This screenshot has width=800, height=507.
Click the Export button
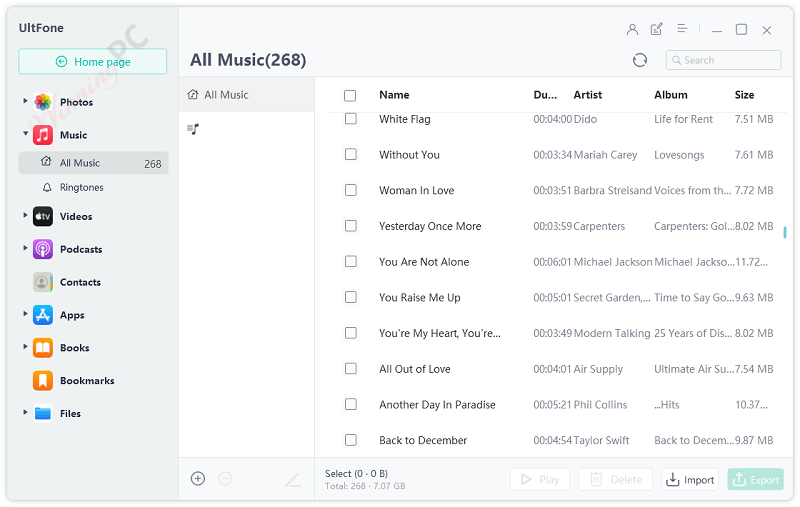coord(756,480)
